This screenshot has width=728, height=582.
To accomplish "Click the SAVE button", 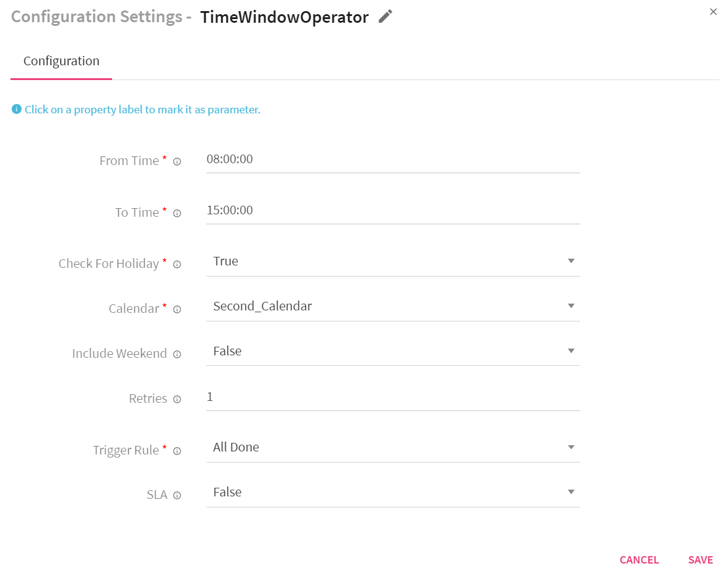I will [x=700, y=560].
